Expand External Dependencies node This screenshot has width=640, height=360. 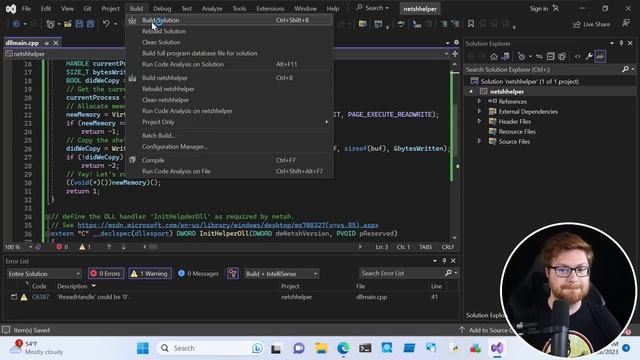pos(480,111)
